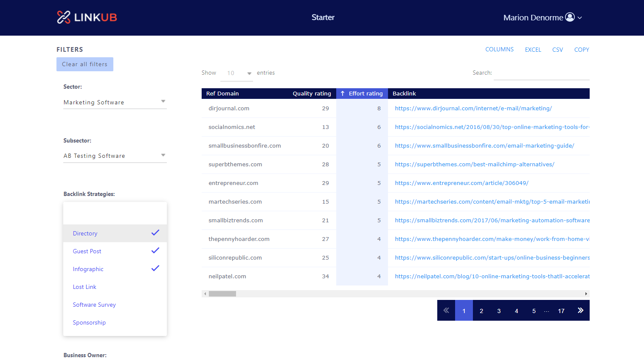Select the neilpatel.com domain cell
Screen dimensions: 644x361
point(227,276)
